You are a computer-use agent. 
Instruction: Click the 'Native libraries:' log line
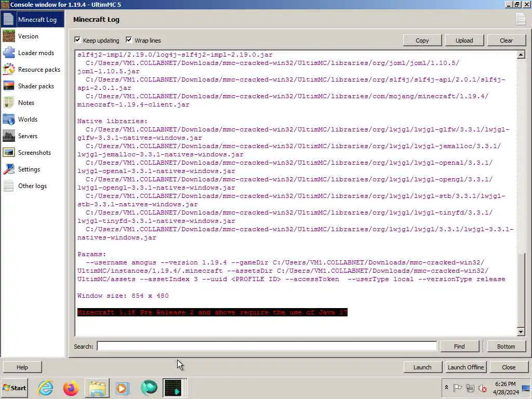(112, 121)
